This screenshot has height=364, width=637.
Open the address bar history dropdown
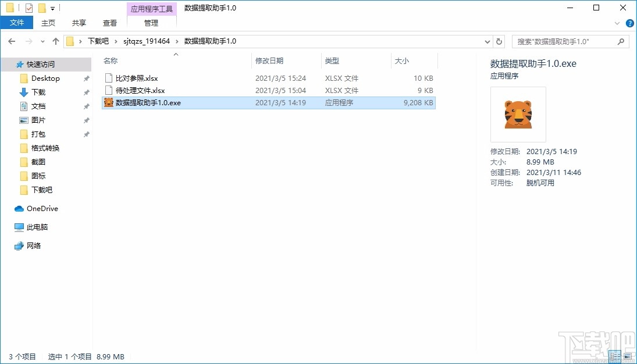pos(487,41)
